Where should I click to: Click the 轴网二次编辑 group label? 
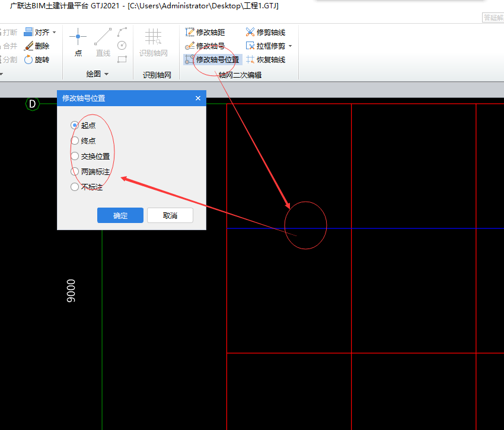click(x=240, y=75)
